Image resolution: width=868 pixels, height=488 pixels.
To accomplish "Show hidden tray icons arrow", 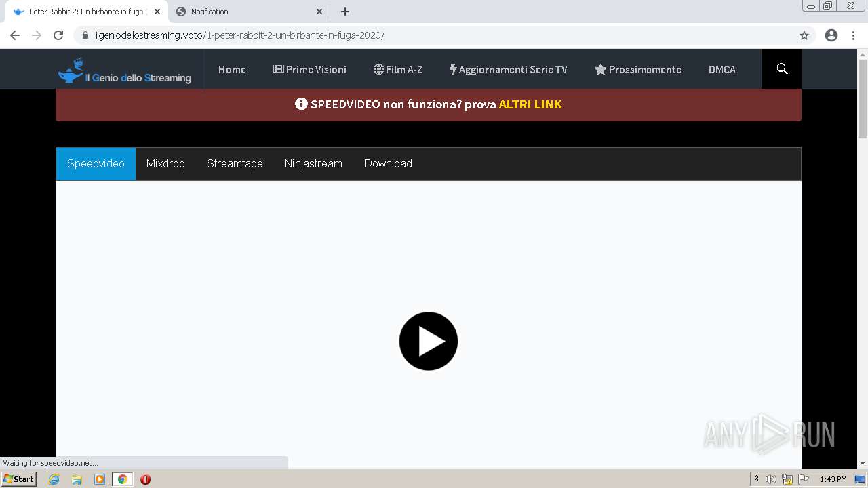I will pyautogui.click(x=756, y=479).
